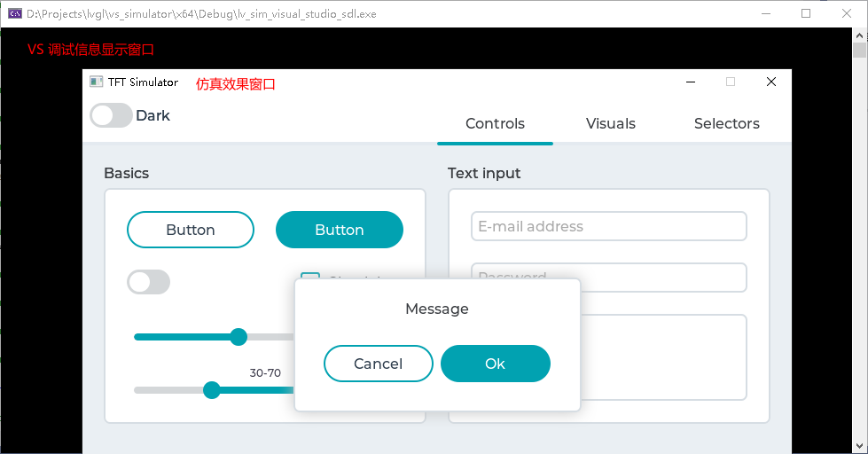Click the Message dialog title text
868x454 pixels.
click(437, 309)
